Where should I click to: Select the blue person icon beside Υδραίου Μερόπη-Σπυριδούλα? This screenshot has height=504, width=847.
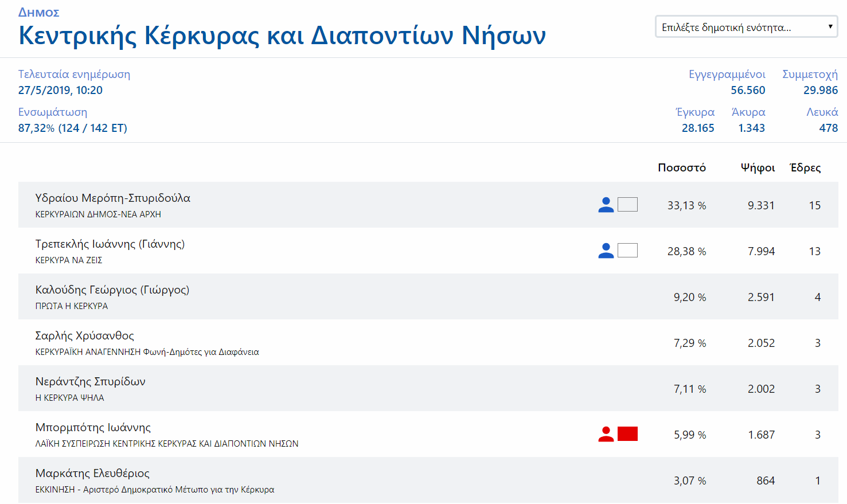(606, 204)
